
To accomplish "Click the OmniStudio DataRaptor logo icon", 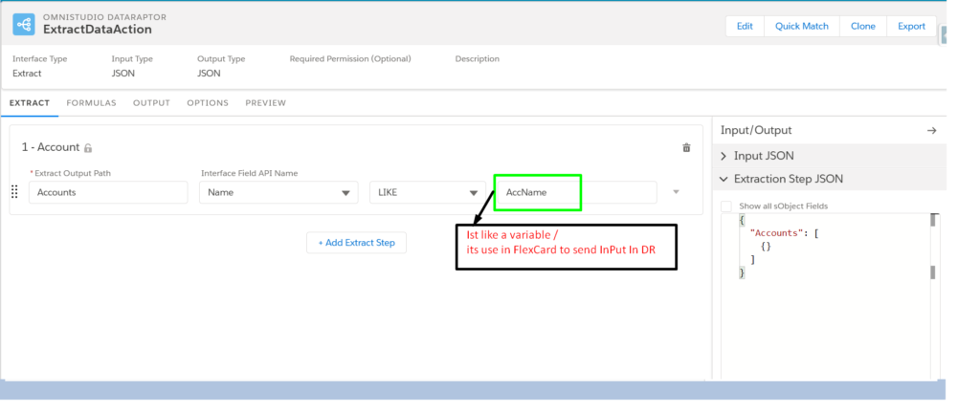I will tap(24, 24).
